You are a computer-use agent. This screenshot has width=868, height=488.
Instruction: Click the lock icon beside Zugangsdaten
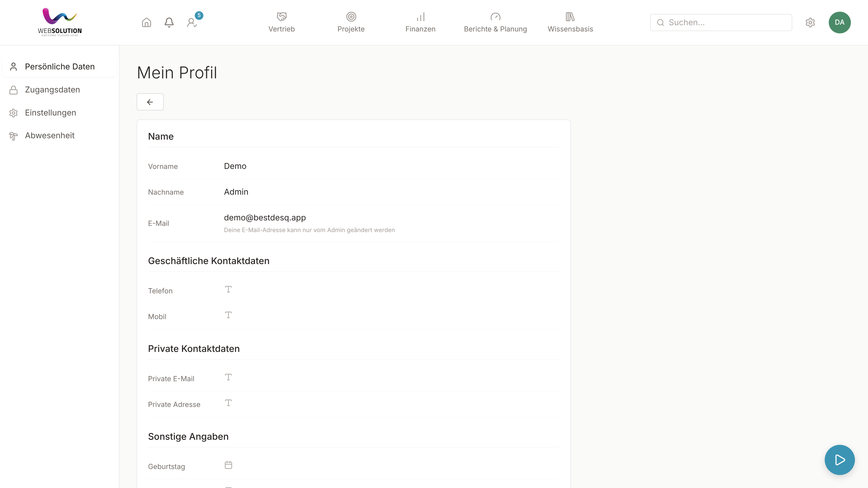click(14, 90)
